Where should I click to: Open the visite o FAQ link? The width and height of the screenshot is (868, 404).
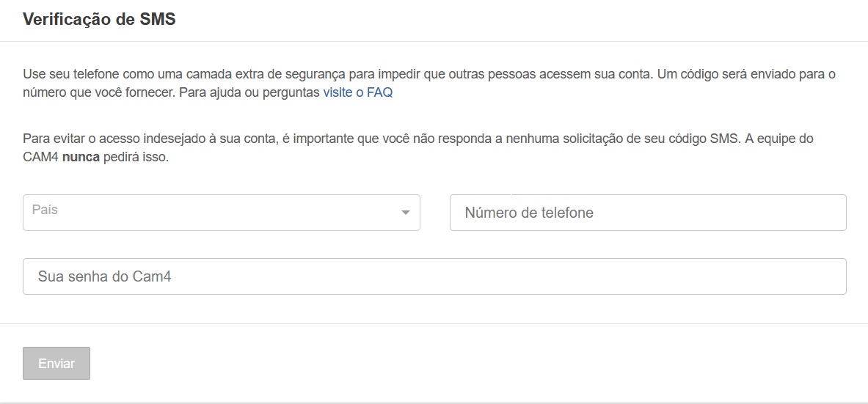pyautogui.click(x=357, y=93)
